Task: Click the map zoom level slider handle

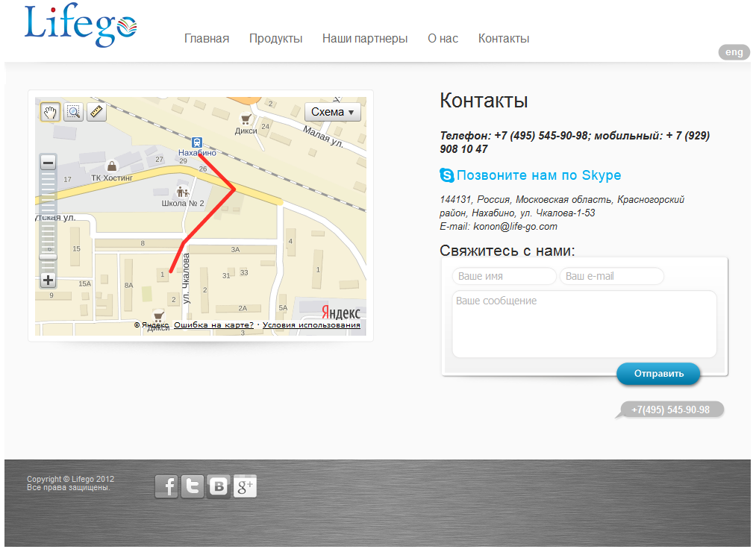Action: pos(48,257)
